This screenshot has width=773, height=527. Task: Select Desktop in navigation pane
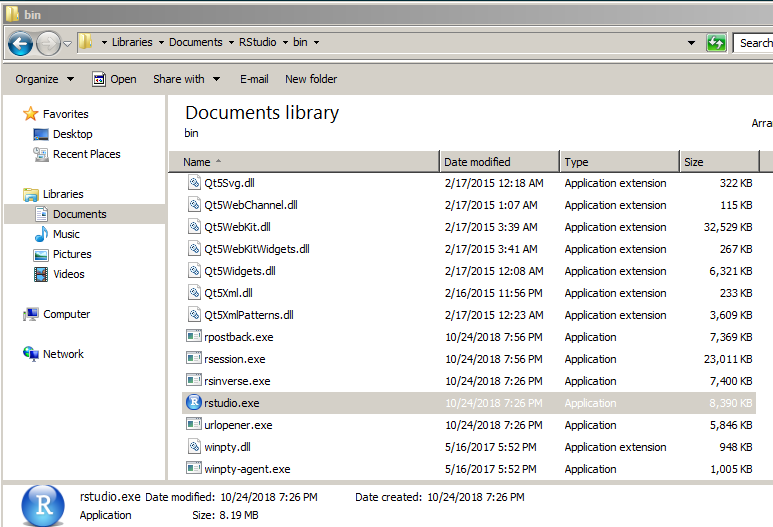[x=72, y=134]
